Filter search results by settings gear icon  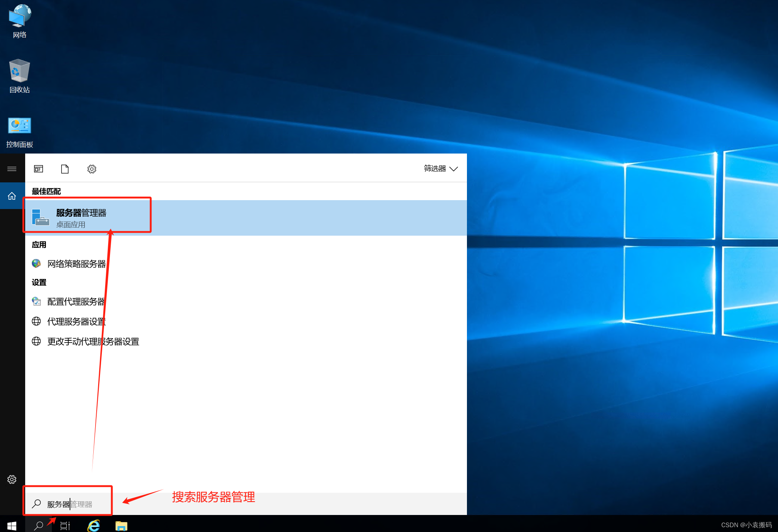[x=92, y=169]
